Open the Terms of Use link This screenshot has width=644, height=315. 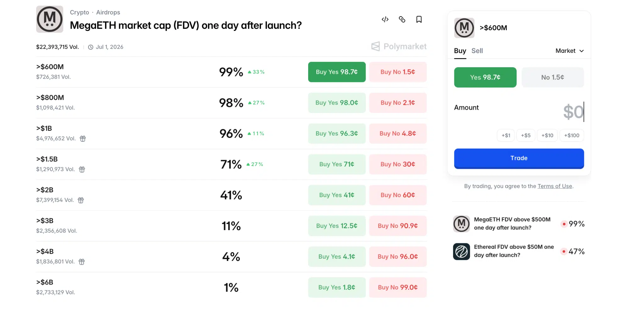(555, 186)
